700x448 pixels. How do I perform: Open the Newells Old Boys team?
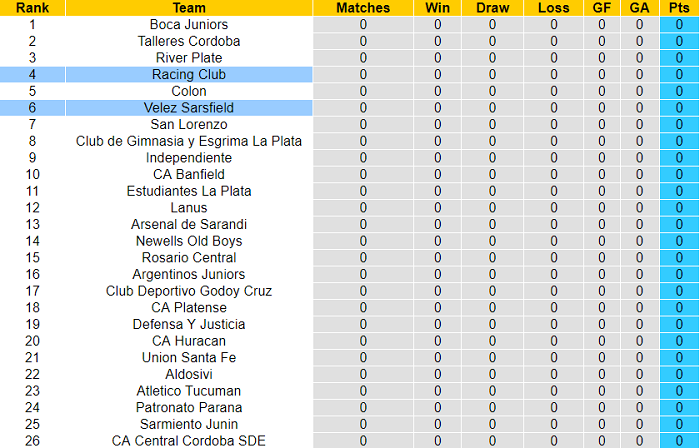pos(189,241)
